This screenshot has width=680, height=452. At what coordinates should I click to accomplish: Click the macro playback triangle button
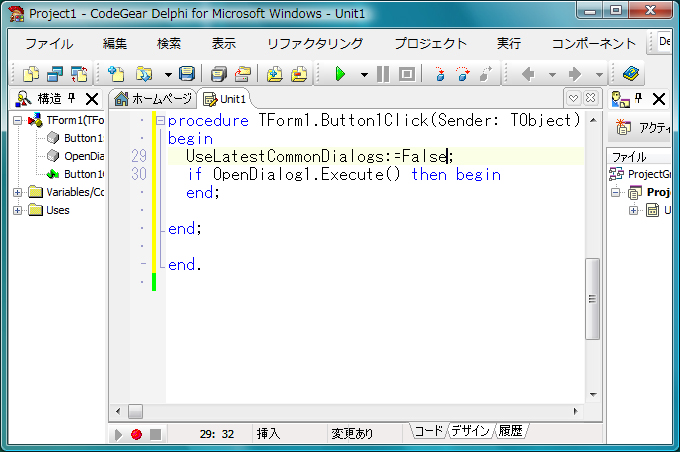coord(118,434)
